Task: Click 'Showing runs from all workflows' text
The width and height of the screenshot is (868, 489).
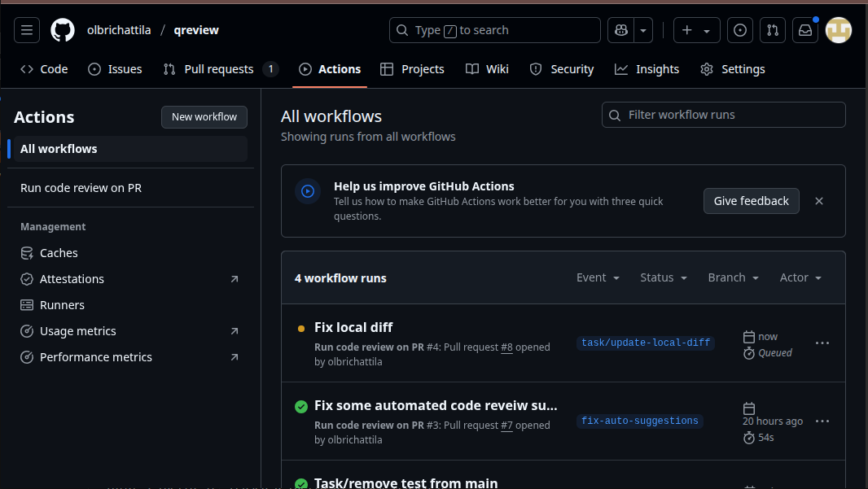Action: click(x=368, y=137)
